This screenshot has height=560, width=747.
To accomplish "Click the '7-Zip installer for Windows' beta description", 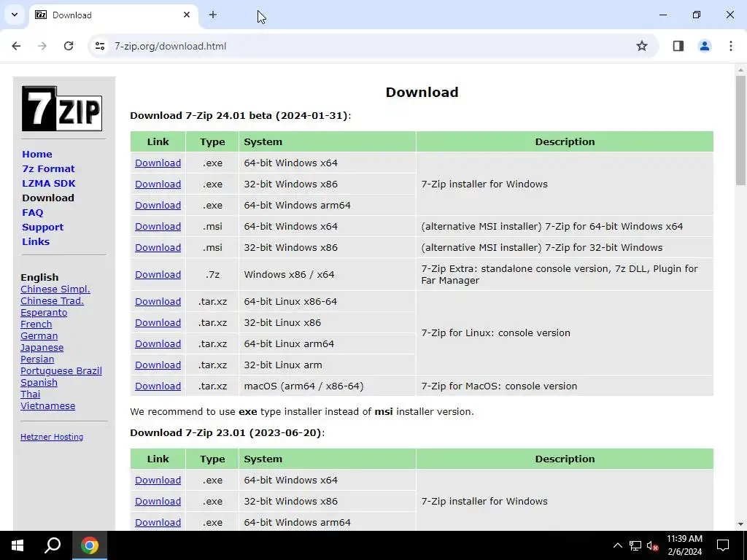I will tap(484, 184).
